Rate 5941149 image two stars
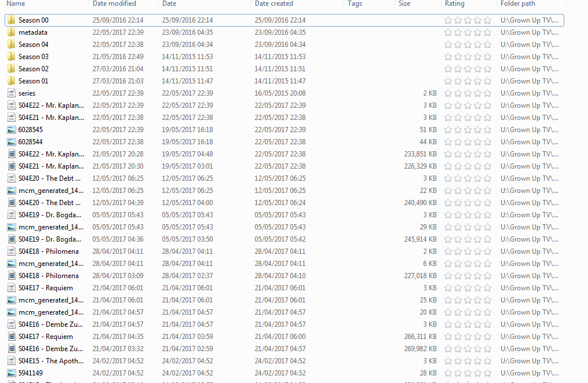This screenshot has width=588, height=383. [458, 373]
